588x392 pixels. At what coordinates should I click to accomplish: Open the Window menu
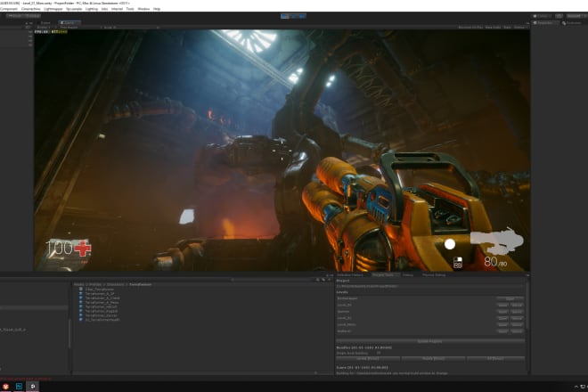143,9
